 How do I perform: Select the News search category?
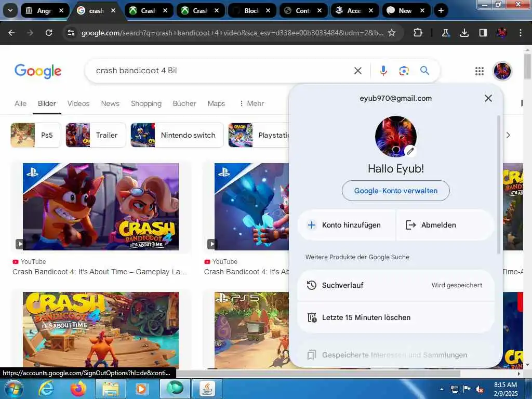tap(110, 103)
